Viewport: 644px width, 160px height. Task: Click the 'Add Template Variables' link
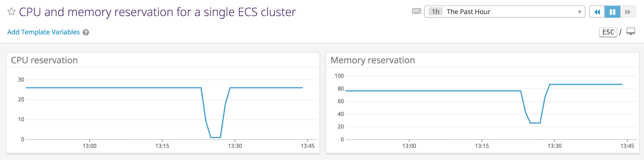(43, 32)
